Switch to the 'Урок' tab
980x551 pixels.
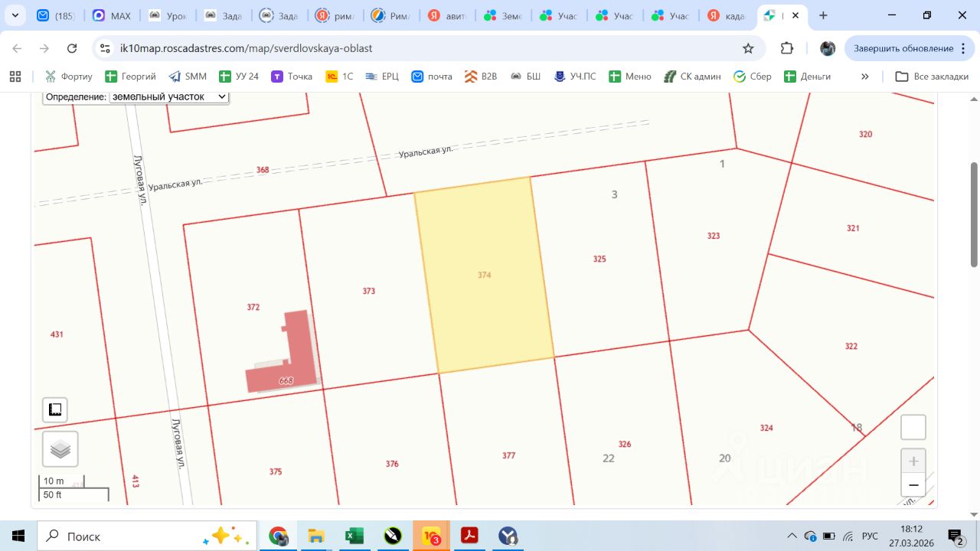point(168,15)
